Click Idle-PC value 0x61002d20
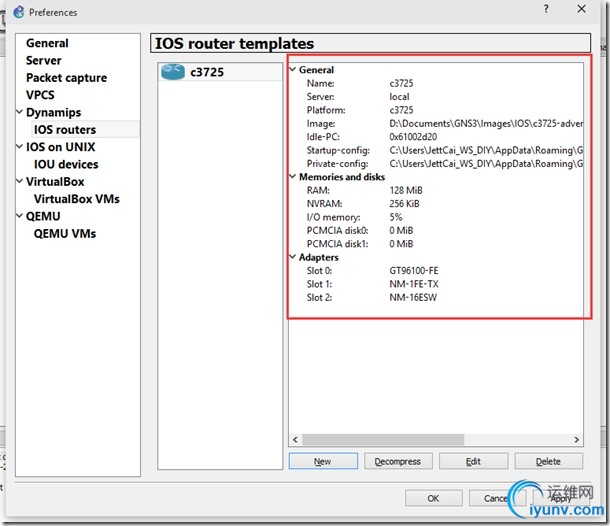The width and height of the screenshot is (610, 526). point(413,137)
